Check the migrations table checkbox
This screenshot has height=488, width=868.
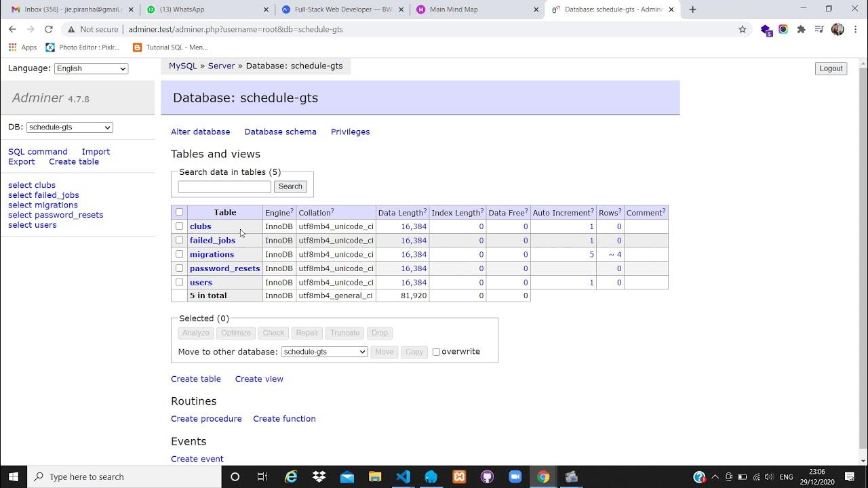(x=179, y=254)
